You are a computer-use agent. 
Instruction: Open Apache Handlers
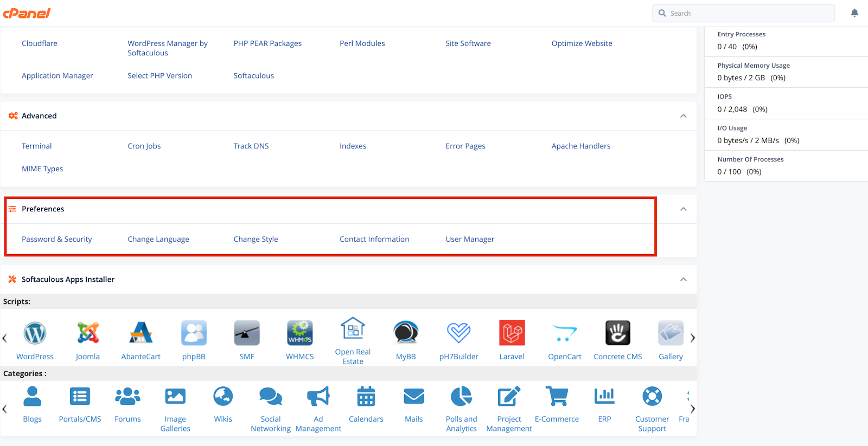click(581, 146)
